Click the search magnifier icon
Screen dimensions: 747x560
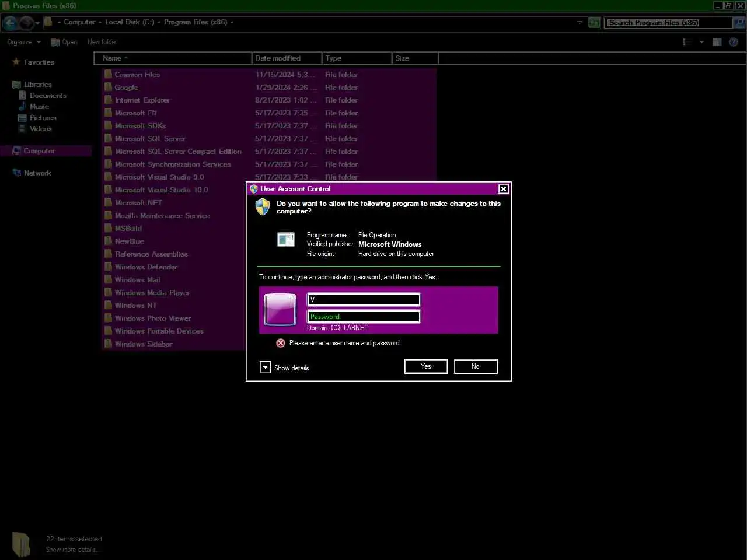[x=739, y=23]
